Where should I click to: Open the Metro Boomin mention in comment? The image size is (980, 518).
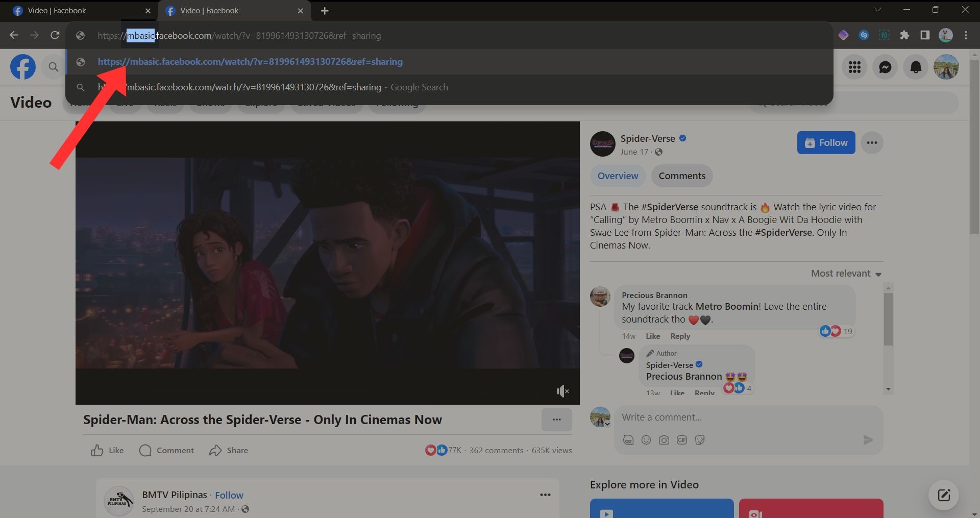coord(727,307)
